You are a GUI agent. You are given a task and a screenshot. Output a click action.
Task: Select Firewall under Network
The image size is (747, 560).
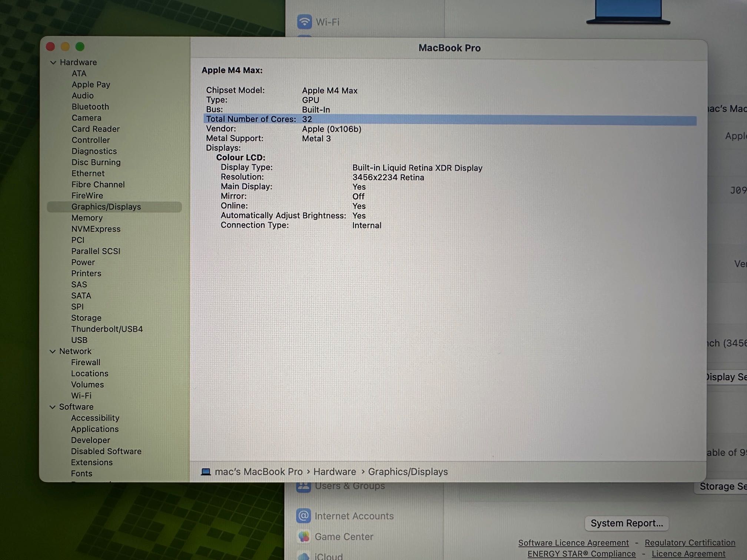86,362
